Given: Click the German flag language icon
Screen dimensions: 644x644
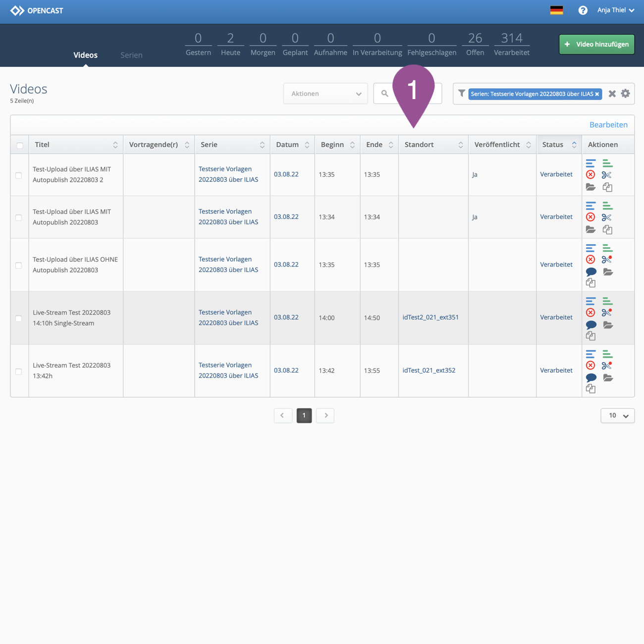Looking at the screenshot, I should click(x=556, y=10).
